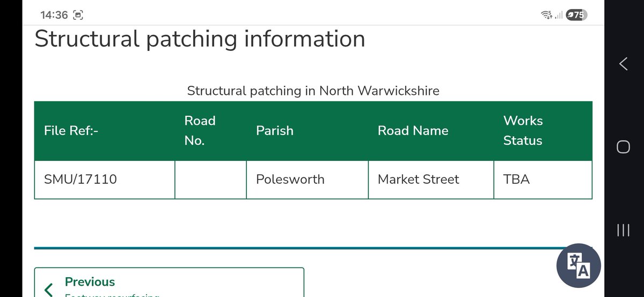Tap the chevron arrow beside Previous
Viewport: 644px width, 297px height.
pos(48,290)
